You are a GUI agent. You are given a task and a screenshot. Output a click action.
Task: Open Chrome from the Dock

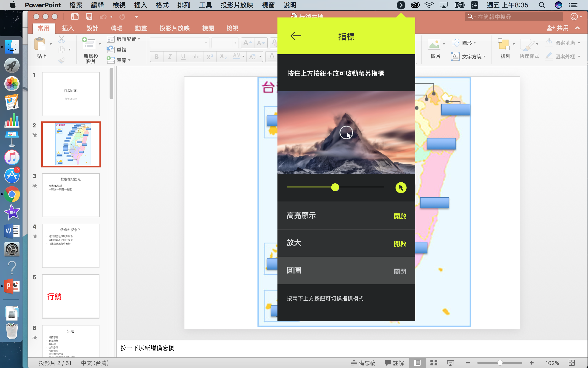click(x=12, y=194)
